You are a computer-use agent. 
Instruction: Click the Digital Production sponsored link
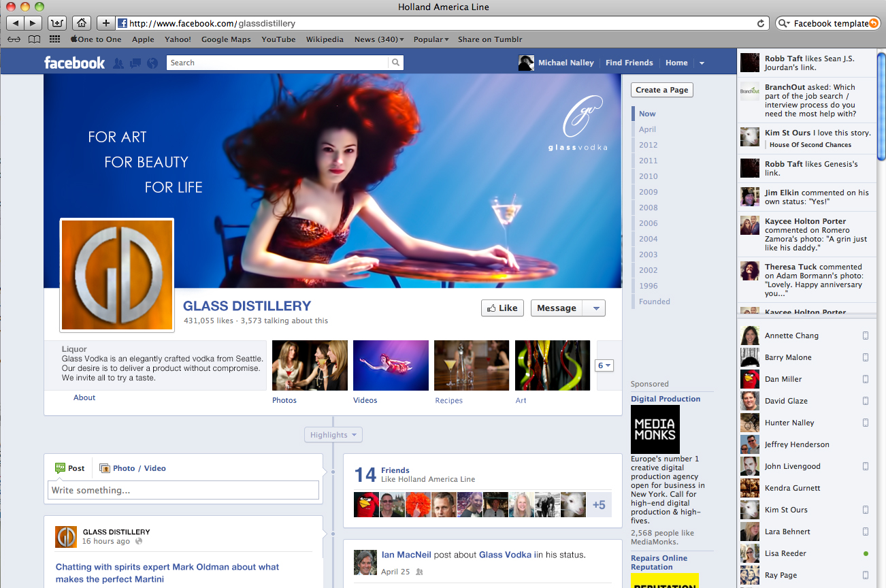[x=666, y=399]
